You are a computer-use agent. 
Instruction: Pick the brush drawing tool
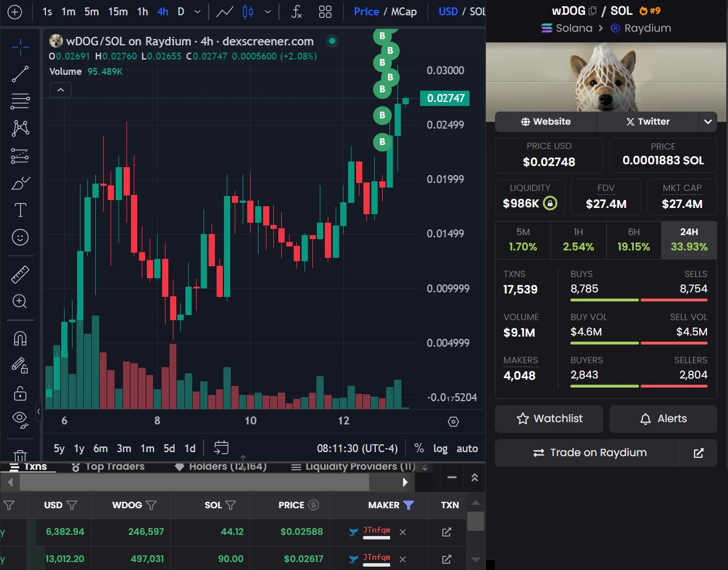click(20, 183)
